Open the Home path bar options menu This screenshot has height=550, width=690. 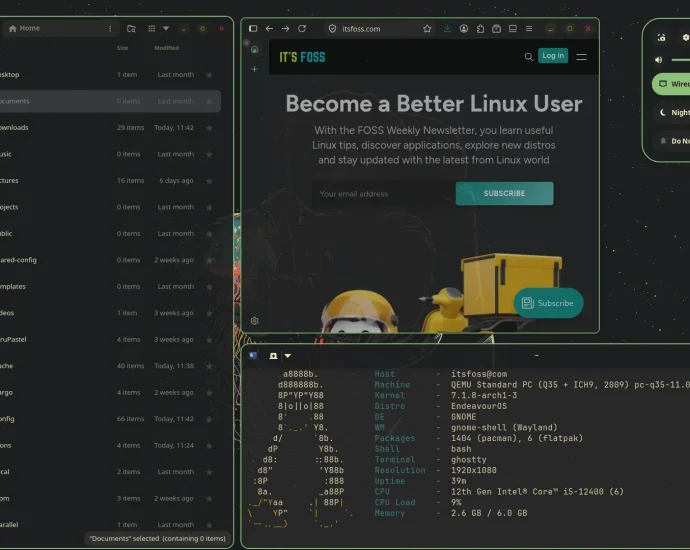coord(110,29)
